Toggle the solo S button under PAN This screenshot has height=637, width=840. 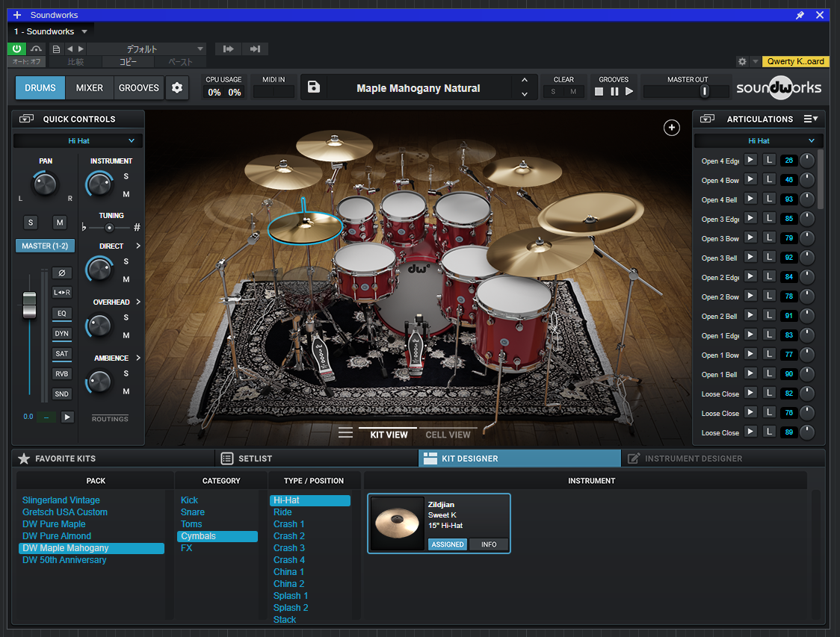31,223
